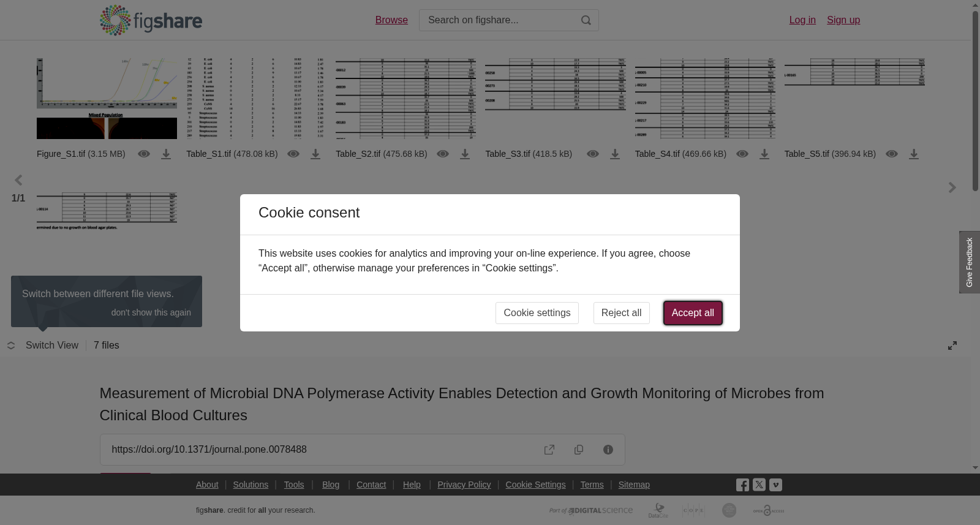This screenshot has width=980, height=525.
Task: Download Table_S4.tif file
Action: (764, 154)
